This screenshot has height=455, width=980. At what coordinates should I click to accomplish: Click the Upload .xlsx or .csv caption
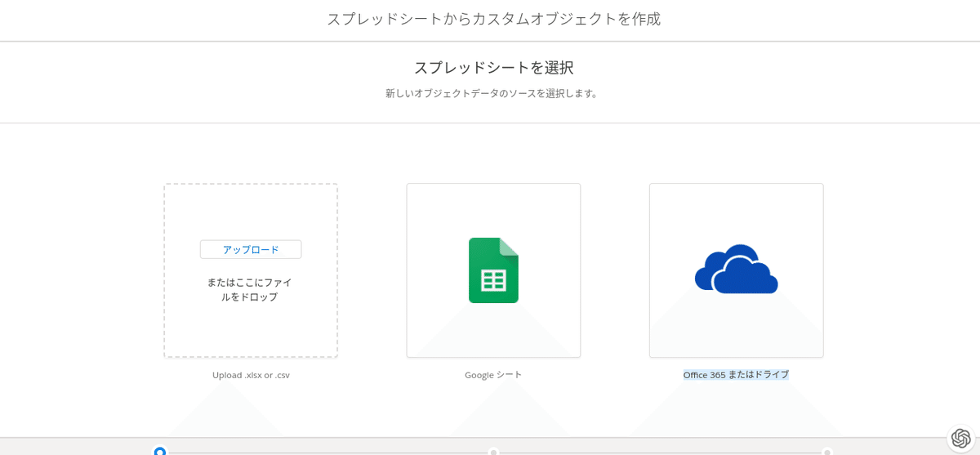click(x=251, y=375)
